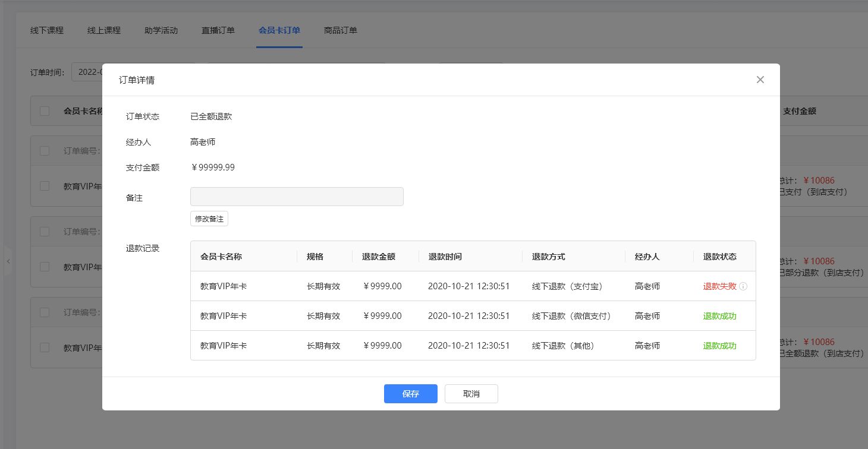
Task: Click 退款成功 in the 微信支付 row
Action: click(720, 316)
